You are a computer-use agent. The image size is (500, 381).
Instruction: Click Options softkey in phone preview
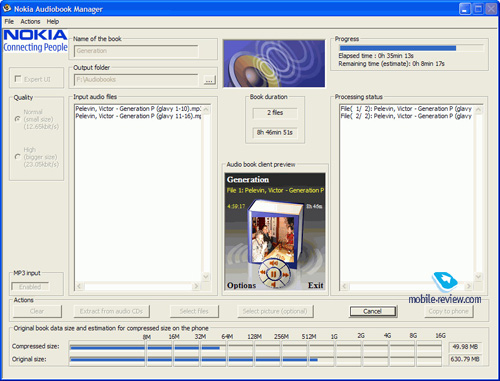(241, 285)
